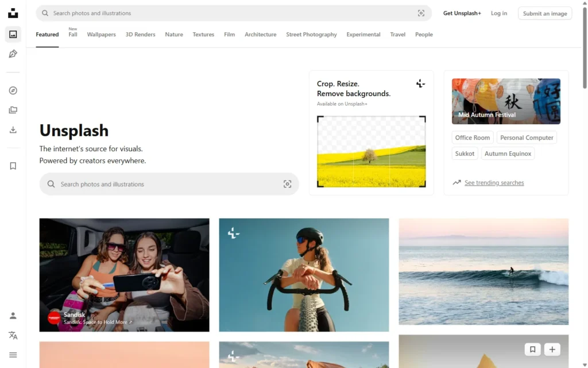Screen dimensions: 588x368
Task: Open the yellow field crop preview image
Action: coord(372,152)
